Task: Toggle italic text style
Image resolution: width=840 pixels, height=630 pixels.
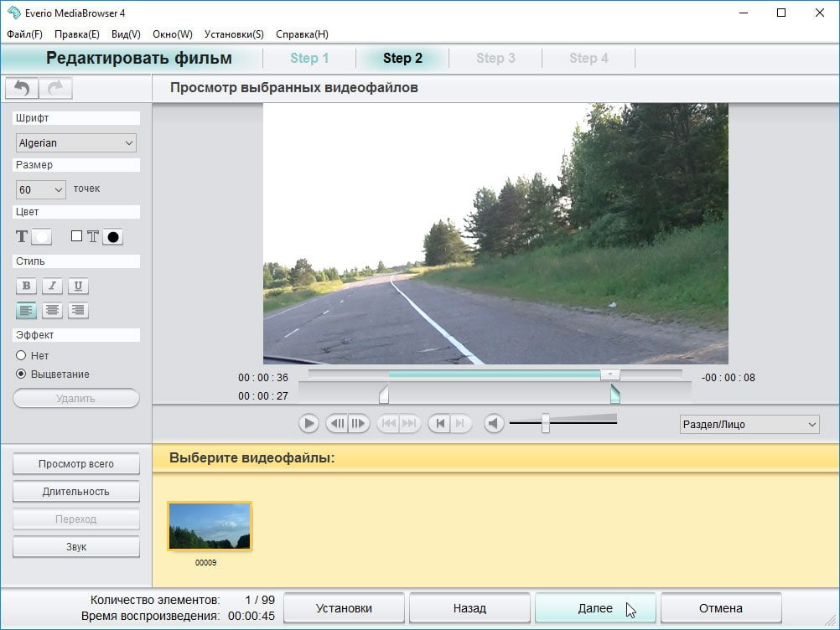Action: pos(52,286)
